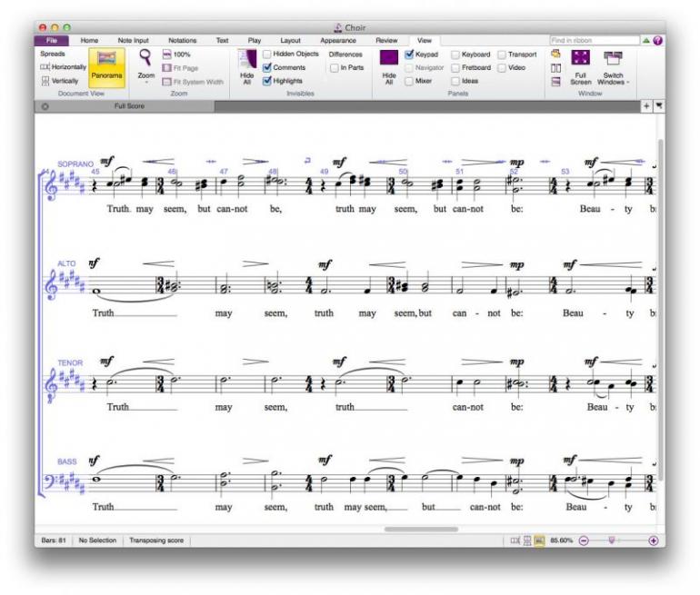Enable the Transport panel checkbox
This screenshot has height=595, width=700.
pos(502,55)
